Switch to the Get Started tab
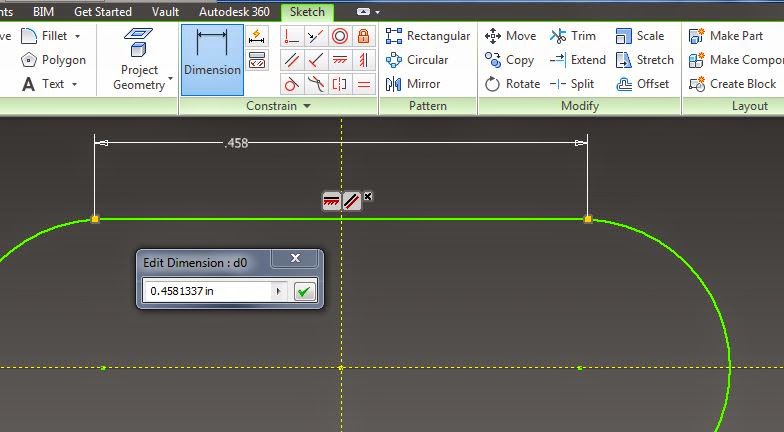The height and width of the screenshot is (432, 784). click(x=102, y=12)
